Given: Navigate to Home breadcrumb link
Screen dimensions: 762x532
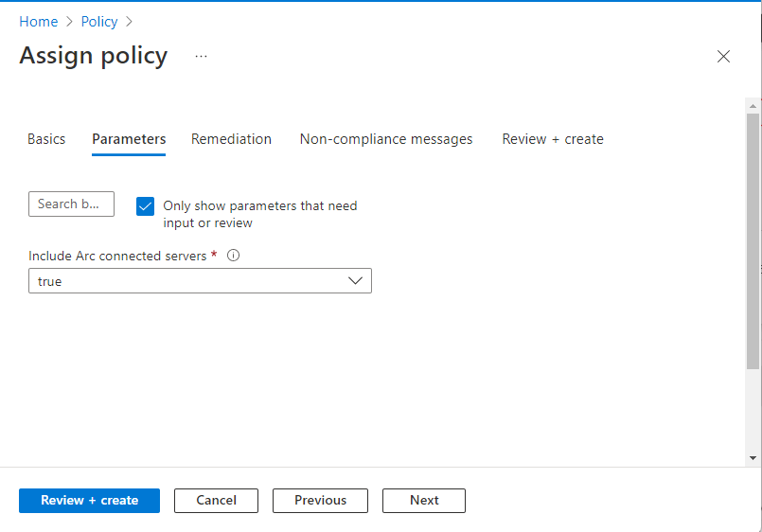Looking at the screenshot, I should click(x=39, y=22).
